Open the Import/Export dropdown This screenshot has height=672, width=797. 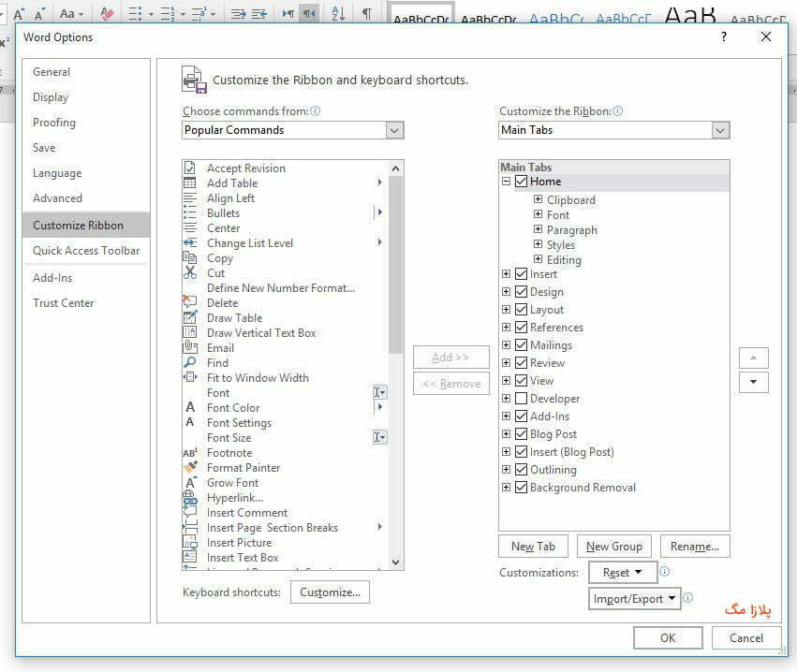[634, 599]
